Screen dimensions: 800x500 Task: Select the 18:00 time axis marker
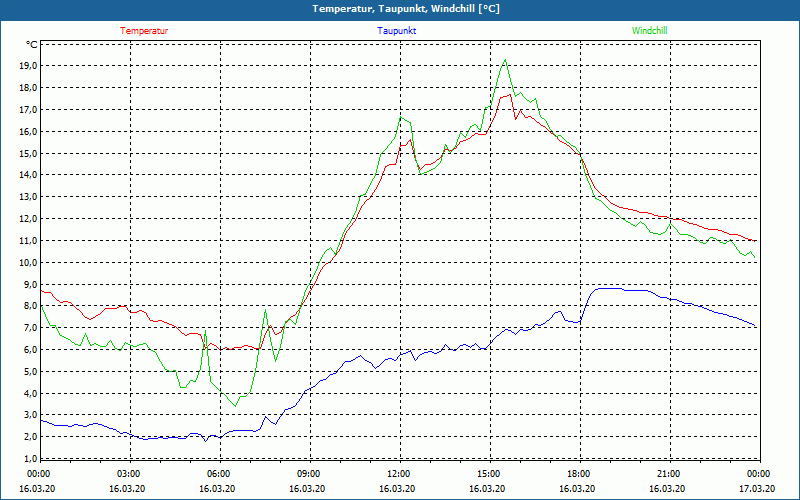click(578, 474)
